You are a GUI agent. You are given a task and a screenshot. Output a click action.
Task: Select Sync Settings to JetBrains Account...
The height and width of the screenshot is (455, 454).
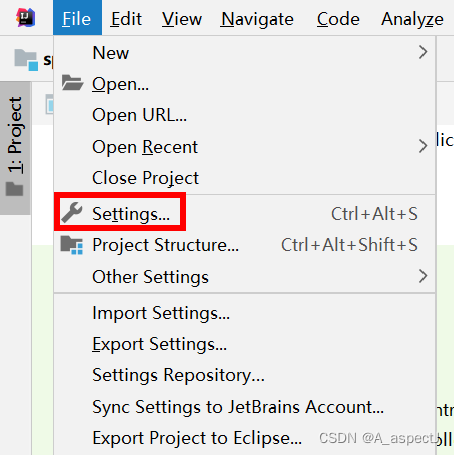click(244, 407)
